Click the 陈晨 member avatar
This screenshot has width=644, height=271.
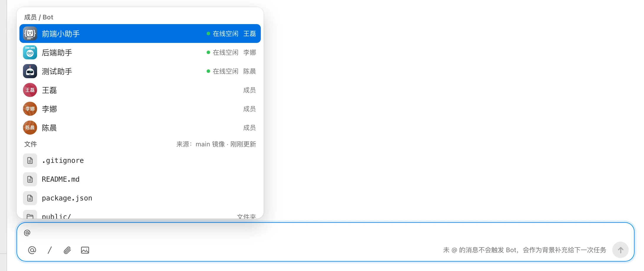pyautogui.click(x=30, y=128)
